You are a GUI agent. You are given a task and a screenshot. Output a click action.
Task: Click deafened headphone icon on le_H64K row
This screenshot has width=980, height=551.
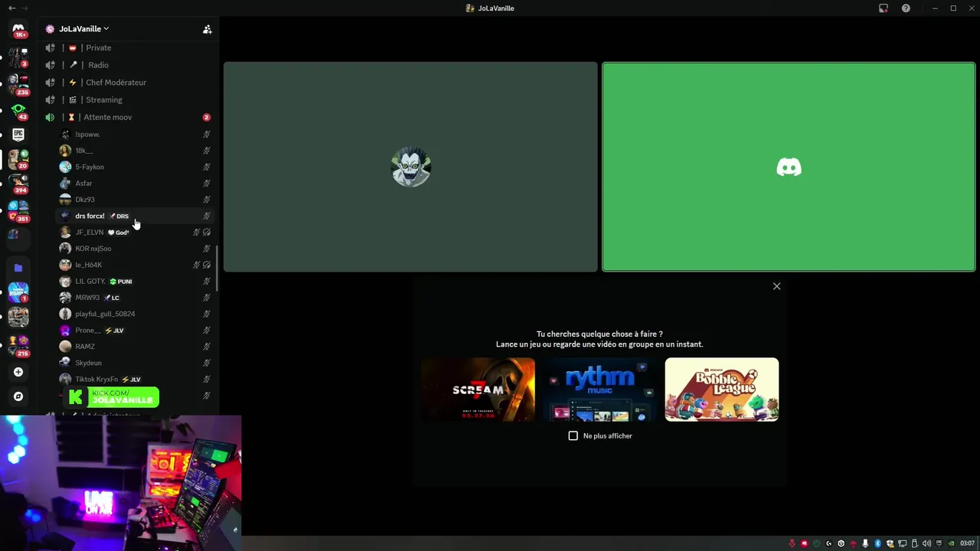(207, 265)
